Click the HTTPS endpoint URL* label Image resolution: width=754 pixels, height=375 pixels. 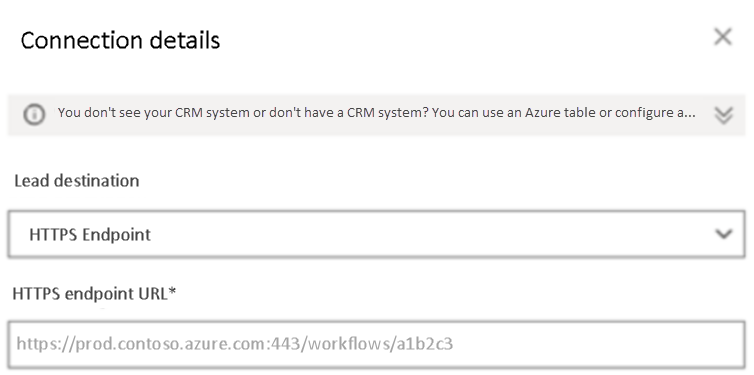94,293
